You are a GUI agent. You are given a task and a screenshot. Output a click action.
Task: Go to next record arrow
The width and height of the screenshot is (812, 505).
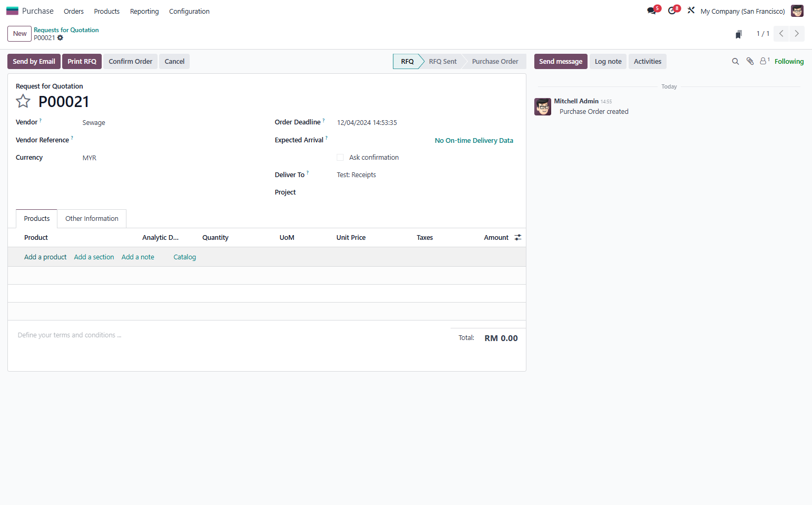click(x=797, y=34)
